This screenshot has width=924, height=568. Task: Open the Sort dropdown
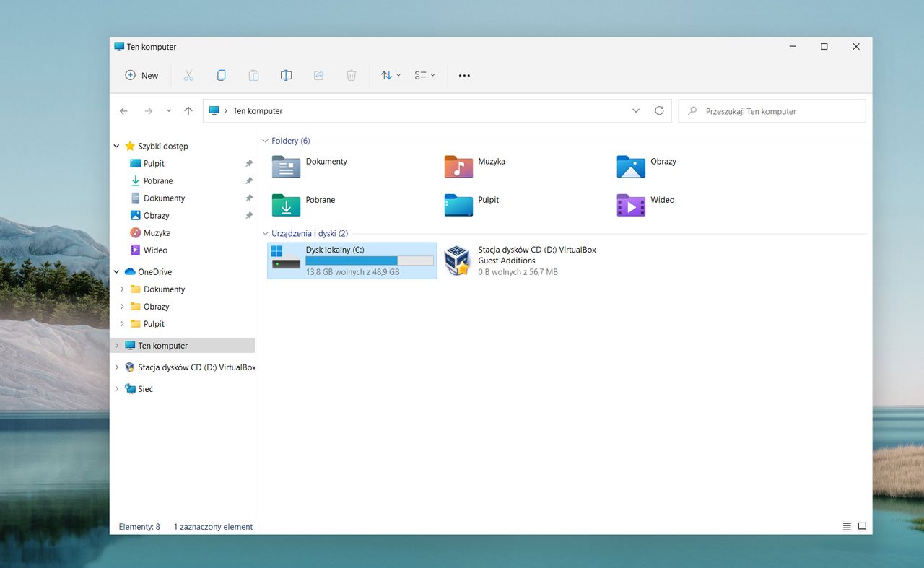click(390, 75)
